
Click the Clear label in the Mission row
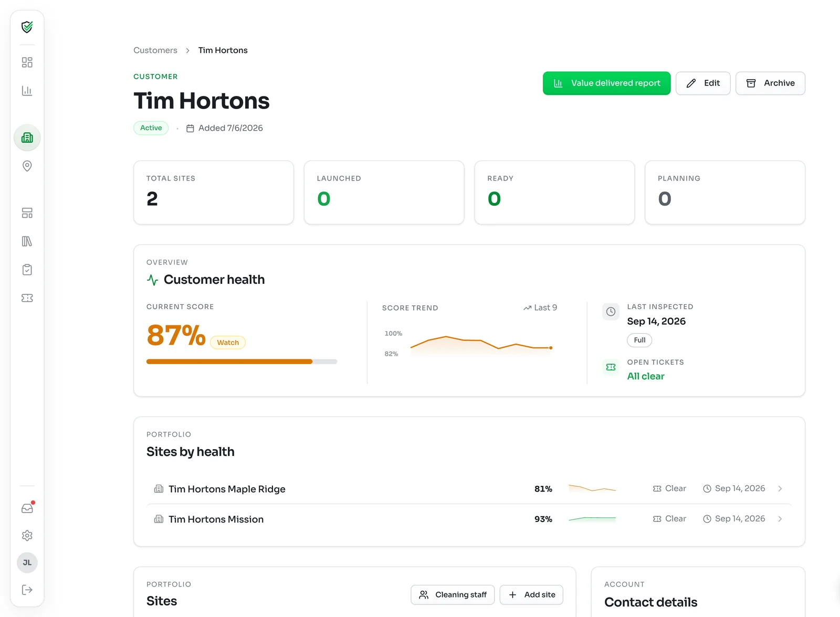pyautogui.click(x=676, y=519)
